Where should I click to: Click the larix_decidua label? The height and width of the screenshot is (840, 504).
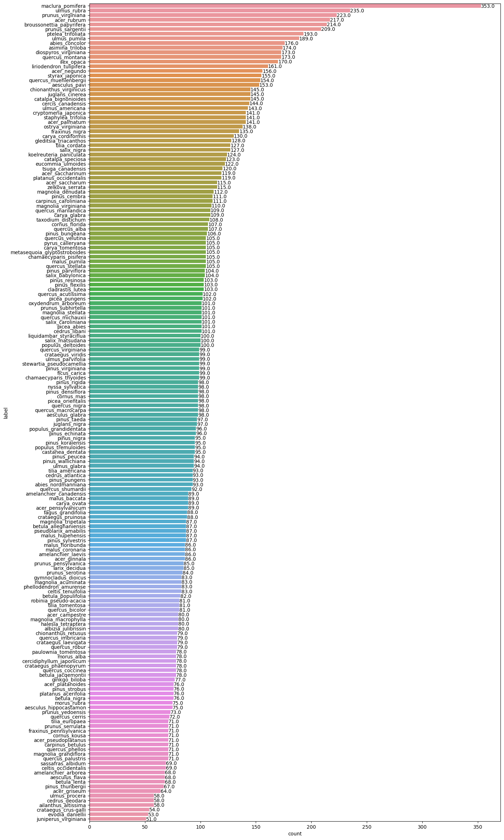point(70,568)
